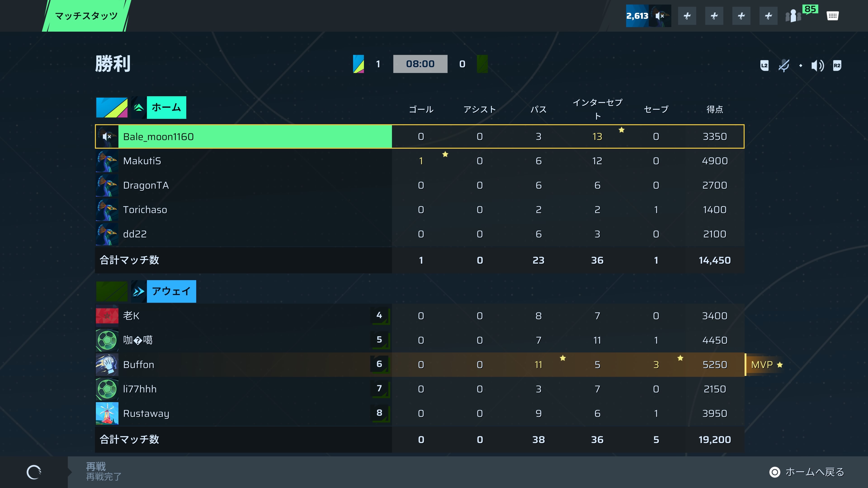Click the first empty party slot plus
Screen dimensions: 868x488
[687, 16]
